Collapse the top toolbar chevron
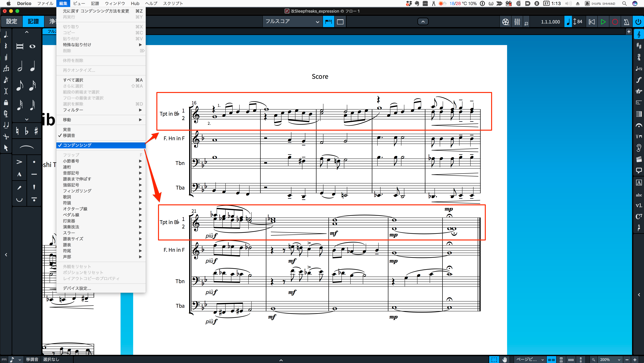The width and height of the screenshot is (644, 363). 423,22
